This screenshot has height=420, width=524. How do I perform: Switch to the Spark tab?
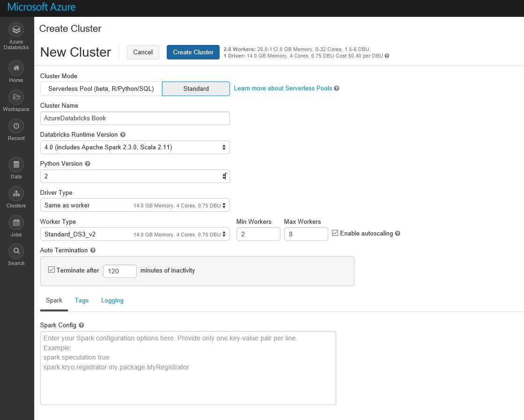(54, 301)
